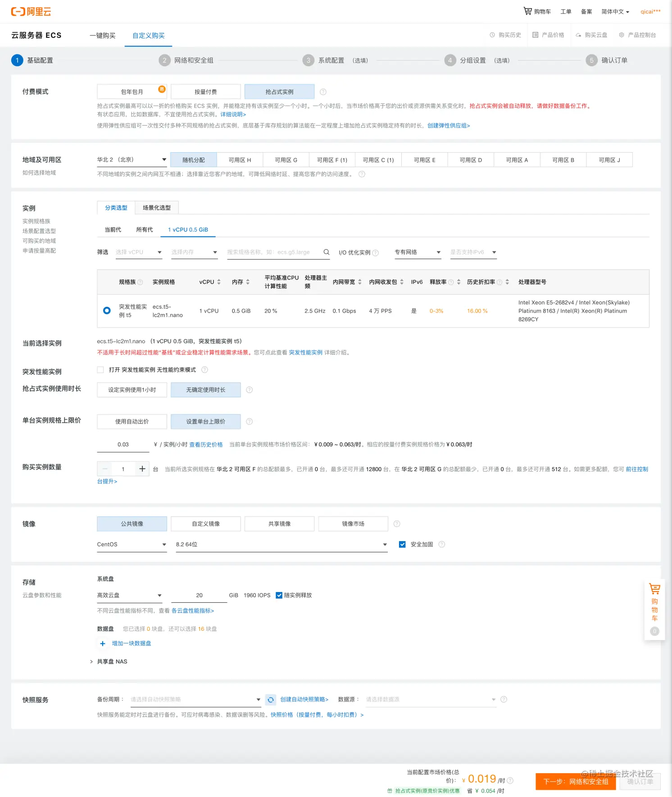Select 自定义镜像 image tab
The image size is (672, 797).
(206, 524)
